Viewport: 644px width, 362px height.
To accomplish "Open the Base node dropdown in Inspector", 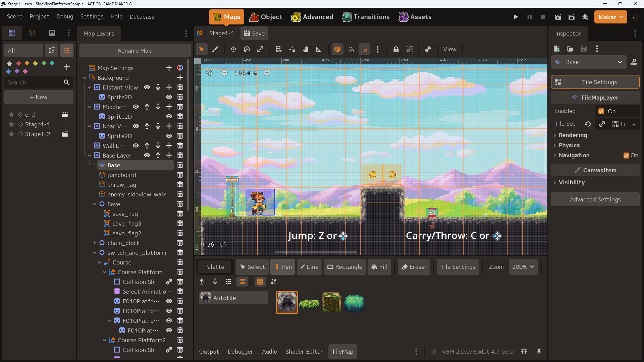I will [589, 62].
